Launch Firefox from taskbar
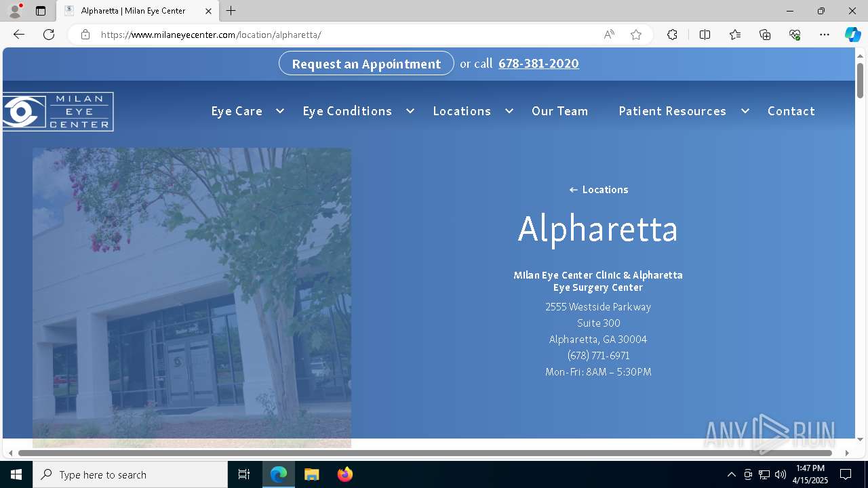 [345, 474]
